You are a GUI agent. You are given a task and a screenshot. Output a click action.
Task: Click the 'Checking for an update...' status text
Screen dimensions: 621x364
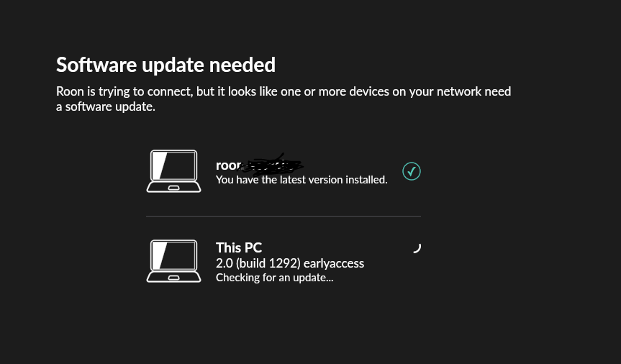click(x=274, y=278)
